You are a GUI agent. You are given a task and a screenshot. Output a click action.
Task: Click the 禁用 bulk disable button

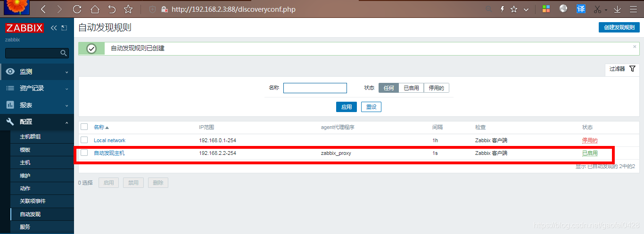coord(133,183)
